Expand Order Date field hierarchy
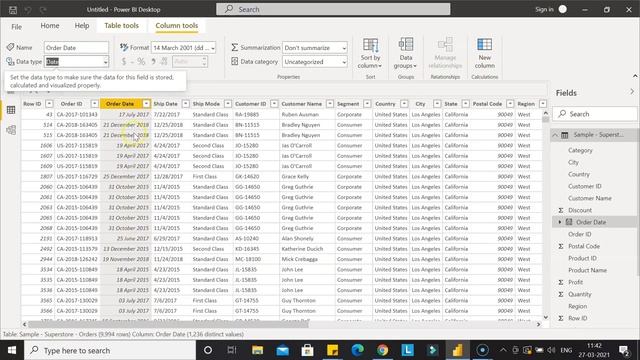 560,222
